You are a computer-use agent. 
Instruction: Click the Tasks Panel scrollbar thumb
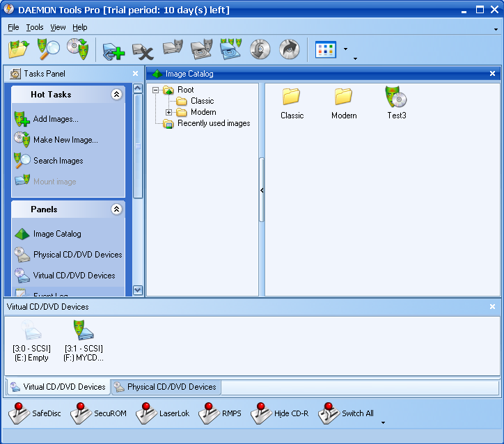pos(138,146)
